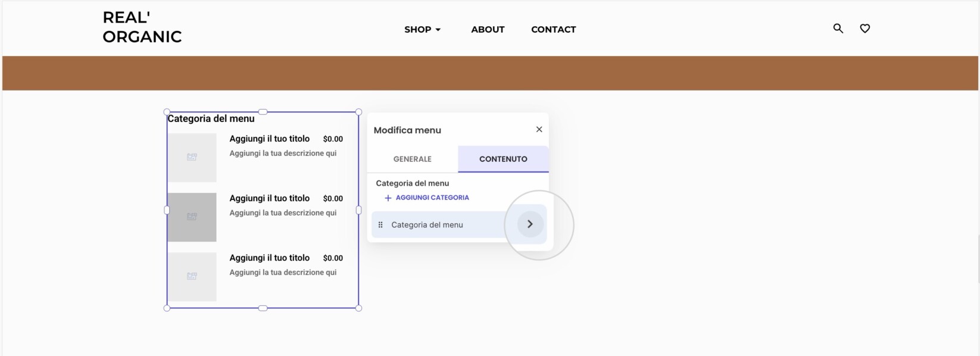The width and height of the screenshot is (980, 356).
Task: Click the top-left corner handle of widget
Action: [167, 112]
